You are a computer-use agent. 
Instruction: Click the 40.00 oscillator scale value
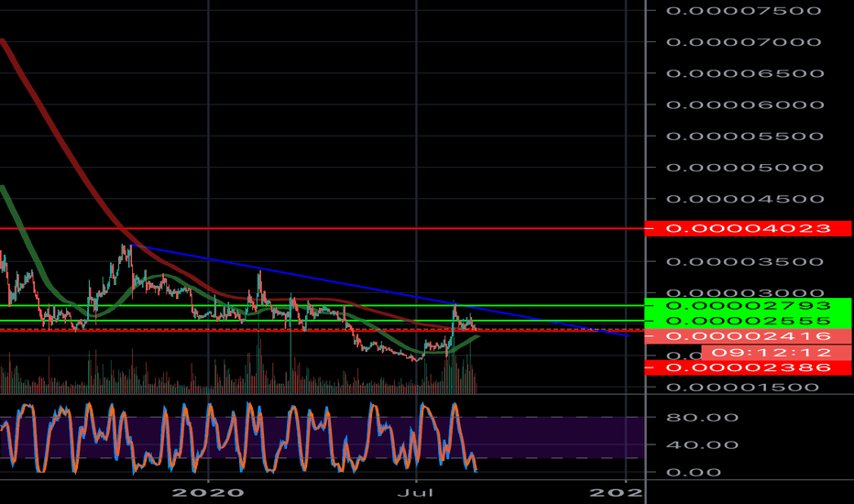(x=703, y=445)
